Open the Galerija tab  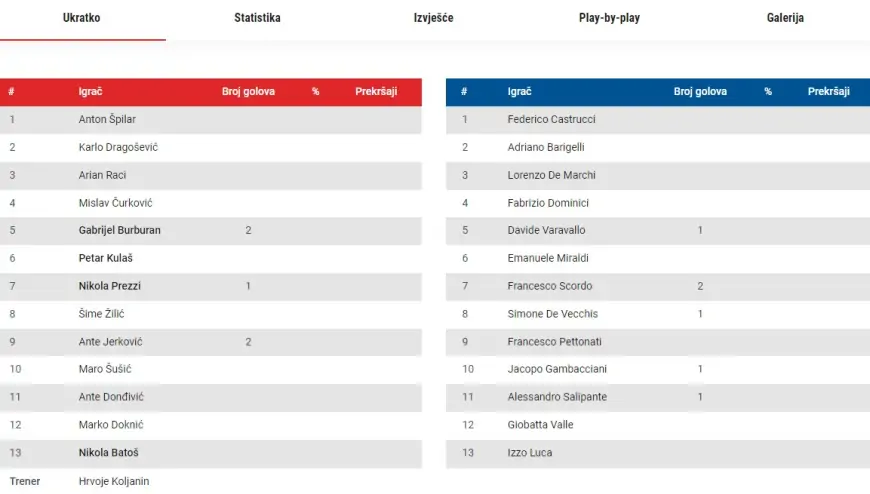(785, 18)
